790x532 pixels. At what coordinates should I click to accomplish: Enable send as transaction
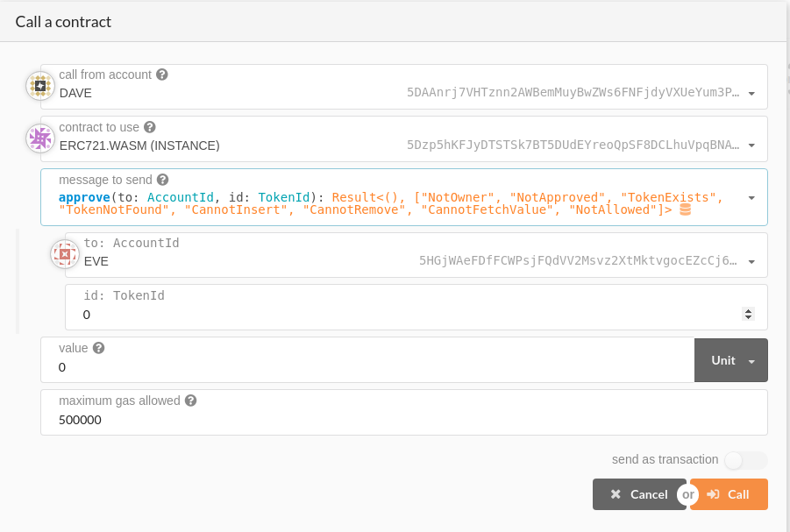pyautogui.click(x=744, y=460)
